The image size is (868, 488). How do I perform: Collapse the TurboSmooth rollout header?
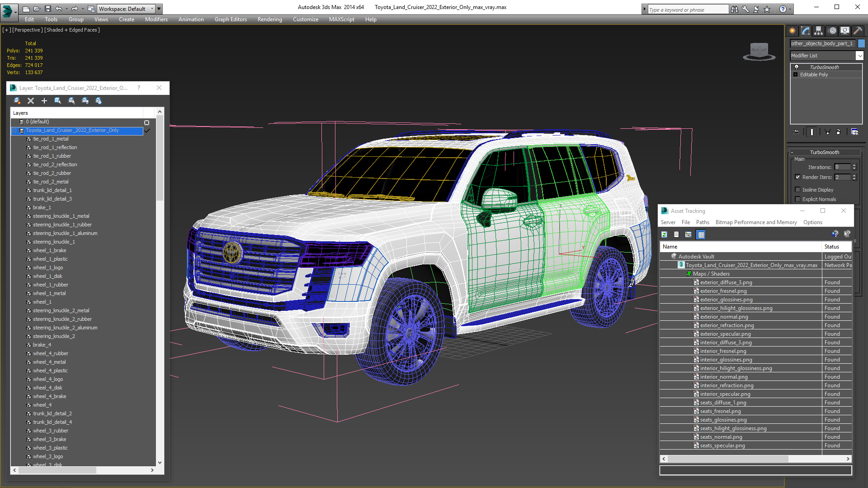pyautogui.click(x=824, y=152)
